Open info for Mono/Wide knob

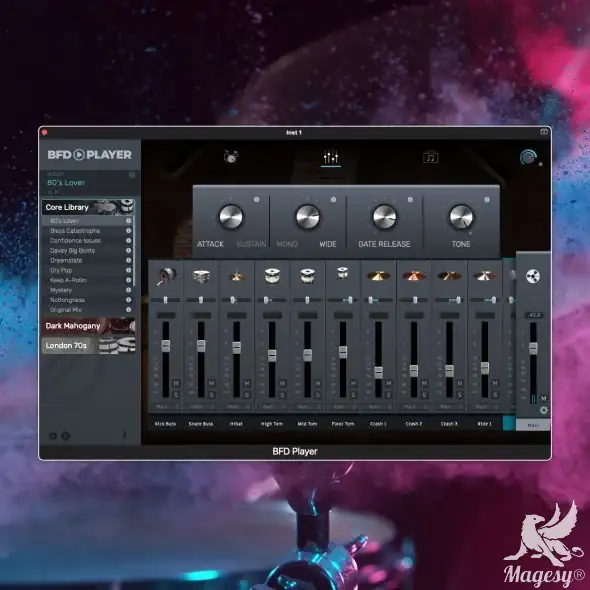(x=333, y=200)
